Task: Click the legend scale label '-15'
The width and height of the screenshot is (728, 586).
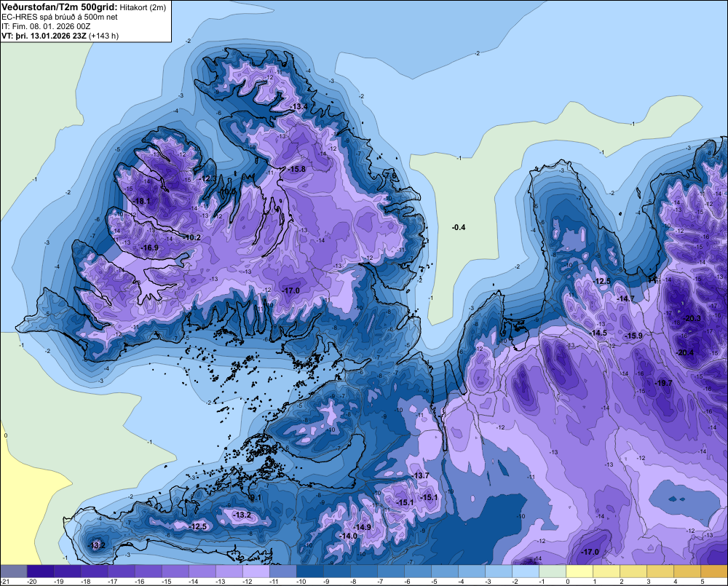Action: coord(166,582)
